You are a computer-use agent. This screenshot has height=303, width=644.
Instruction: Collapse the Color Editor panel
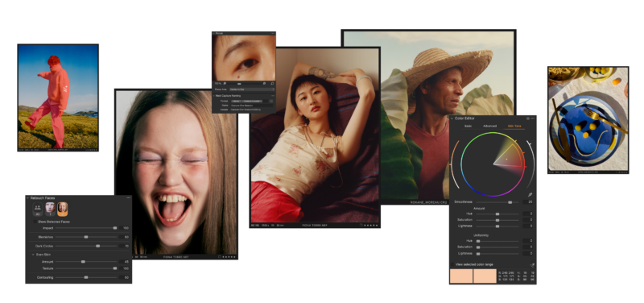452,118
